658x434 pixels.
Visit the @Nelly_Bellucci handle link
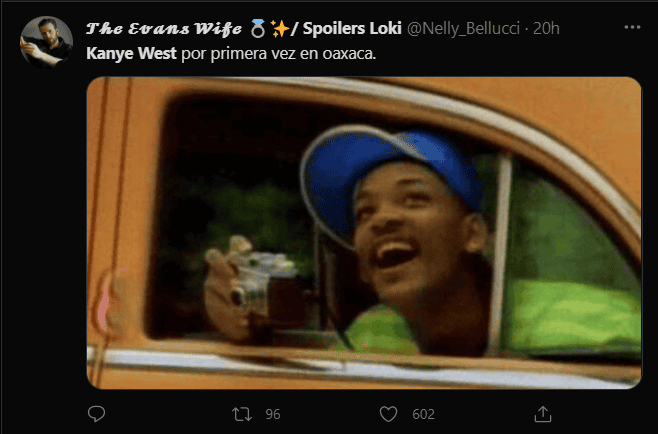tap(464, 29)
